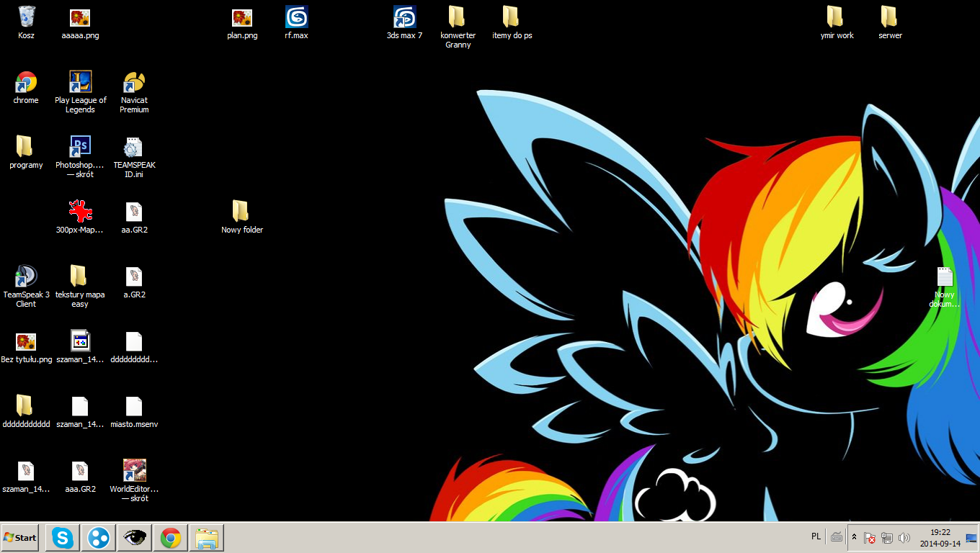Select the Kosz recycle bin icon
The height and width of the screenshot is (553, 980).
(x=27, y=22)
